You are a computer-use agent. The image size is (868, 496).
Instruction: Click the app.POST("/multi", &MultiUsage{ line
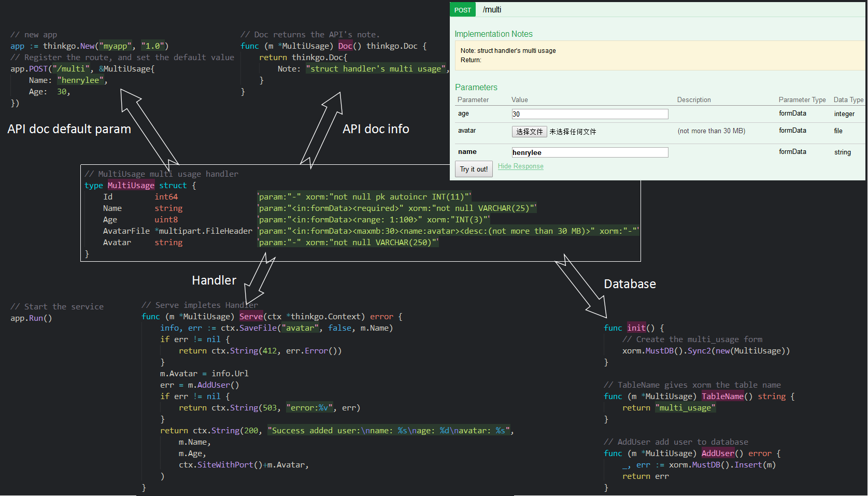click(82, 69)
